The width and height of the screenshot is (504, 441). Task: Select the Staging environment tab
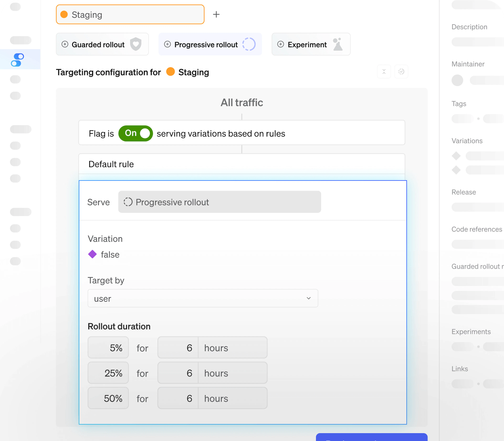130,15
